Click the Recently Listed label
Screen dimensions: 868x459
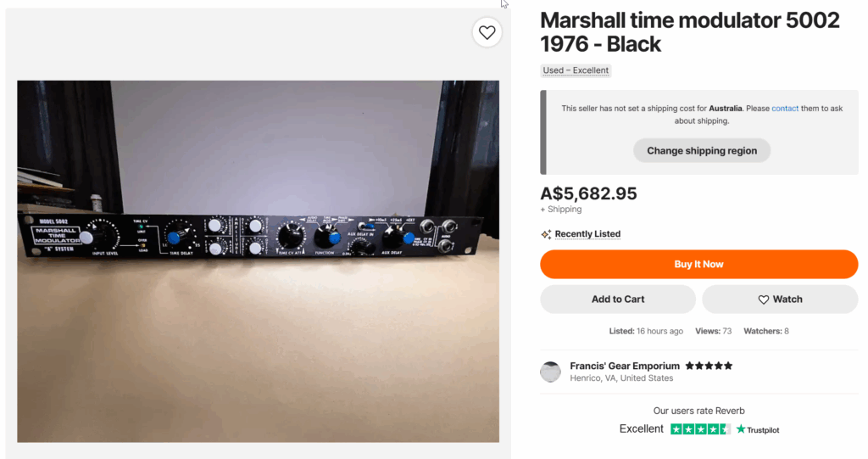[x=587, y=234]
